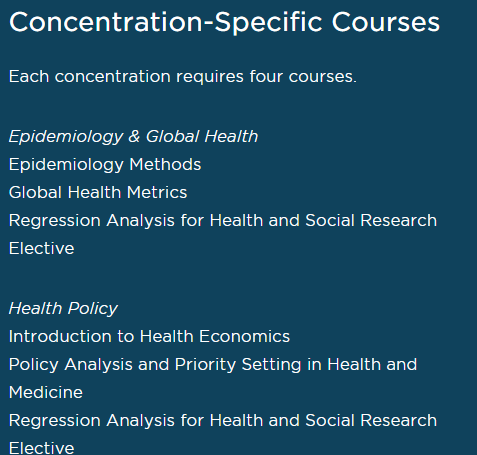Viewport: 477px width, 455px height.
Task: Click the word "Courses" in the main heading
Action: click(386, 23)
